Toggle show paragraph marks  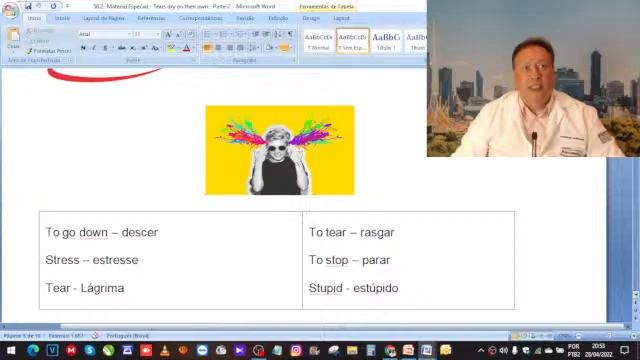click(x=290, y=34)
